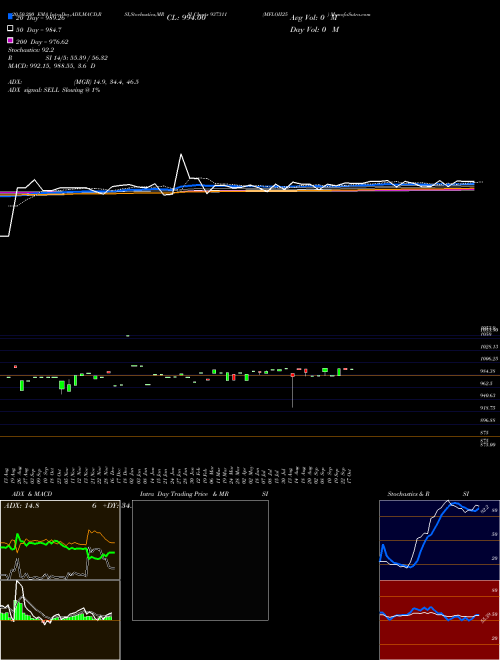The height and width of the screenshot is (660, 500).
Task: Click the 'Stochastics: 92.2' reading
Action: 31,50
